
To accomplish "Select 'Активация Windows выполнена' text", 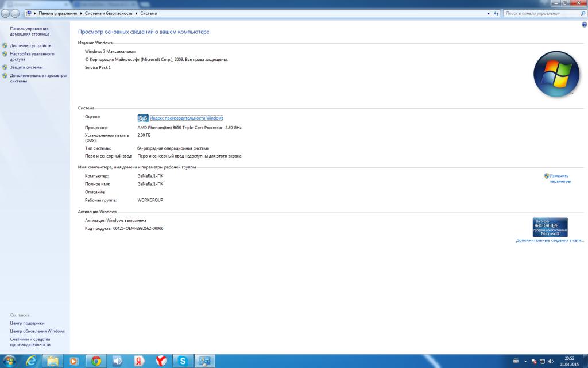I will (x=115, y=220).
